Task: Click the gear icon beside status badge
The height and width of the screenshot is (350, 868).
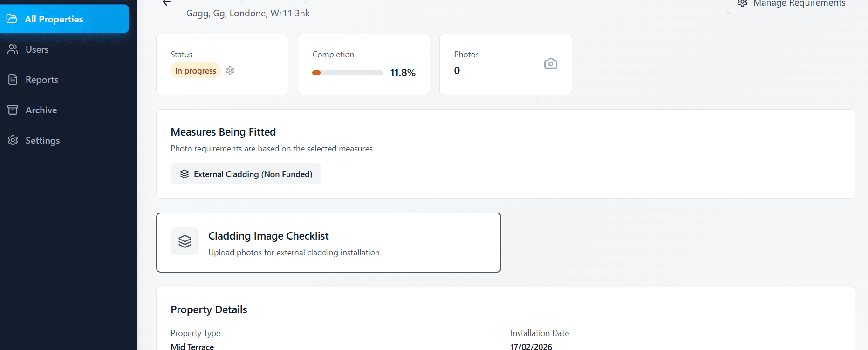Action: click(230, 70)
